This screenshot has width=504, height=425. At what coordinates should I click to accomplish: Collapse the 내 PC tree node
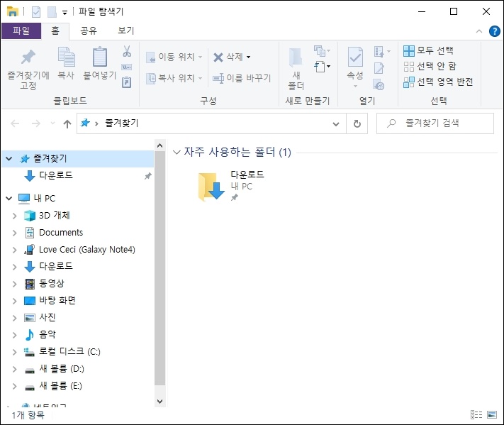9,198
